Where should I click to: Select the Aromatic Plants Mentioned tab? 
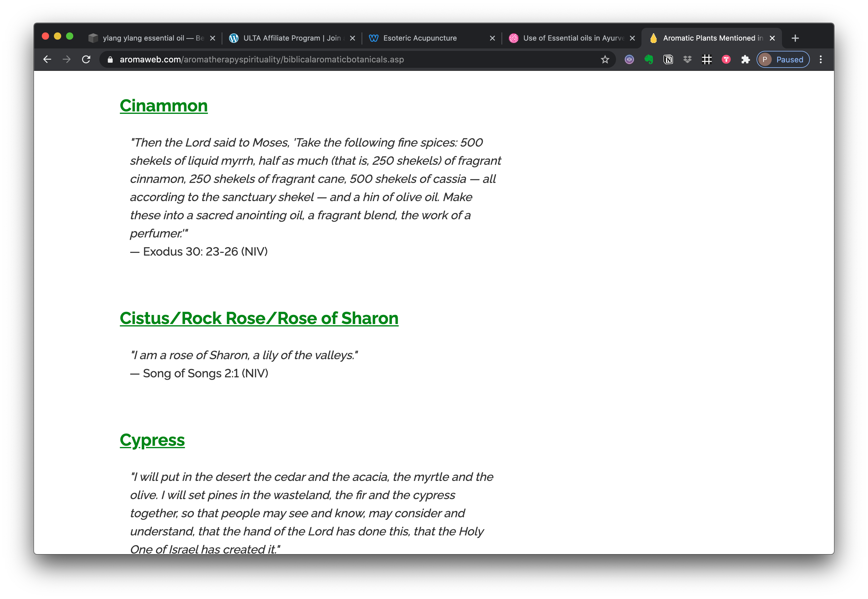tap(711, 38)
